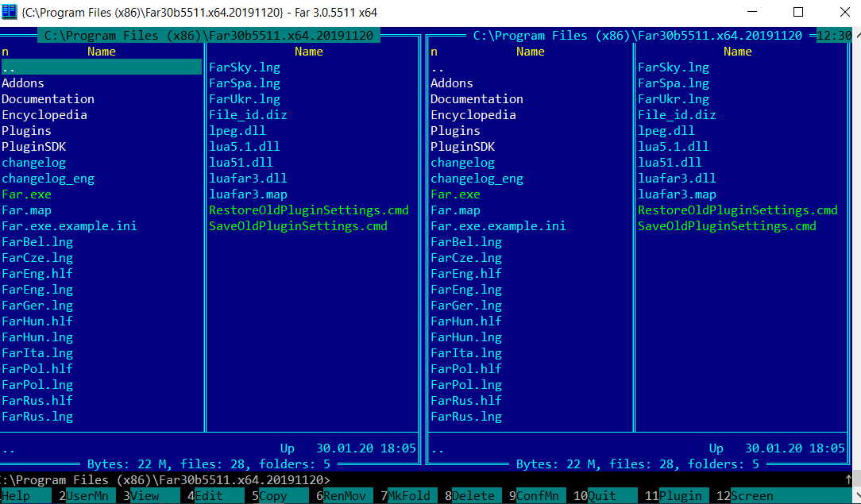Select Far.exe in left panel
The width and height of the screenshot is (861, 504).
[x=26, y=194]
